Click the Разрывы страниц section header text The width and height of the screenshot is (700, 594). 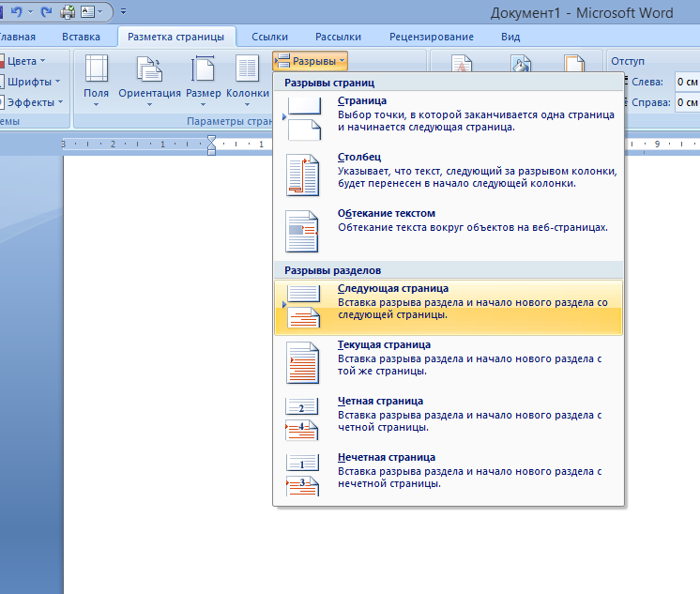[329, 83]
